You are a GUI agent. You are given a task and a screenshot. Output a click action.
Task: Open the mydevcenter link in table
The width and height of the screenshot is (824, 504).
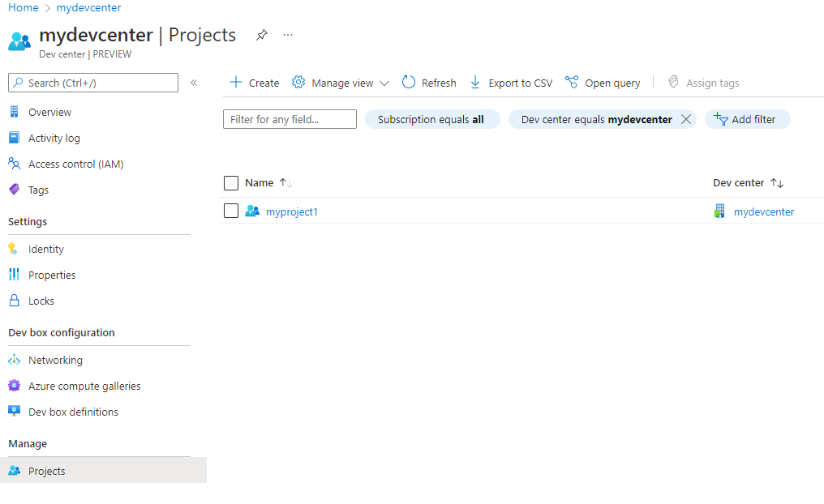tap(763, 211)
